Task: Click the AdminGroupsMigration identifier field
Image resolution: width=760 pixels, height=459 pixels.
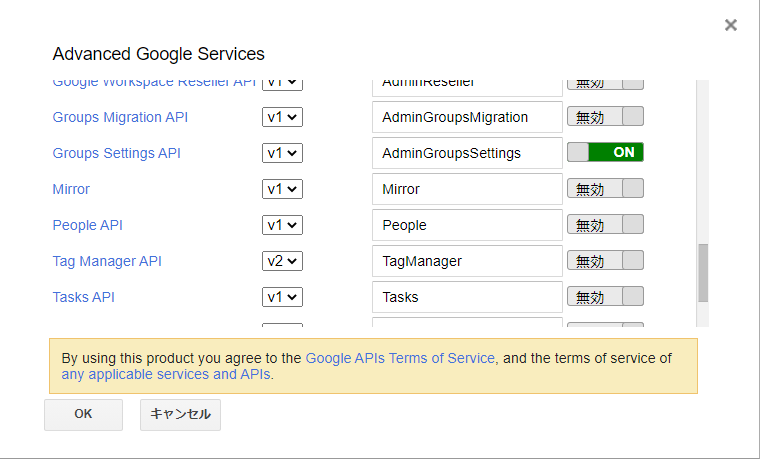Action: pos(467,117)
